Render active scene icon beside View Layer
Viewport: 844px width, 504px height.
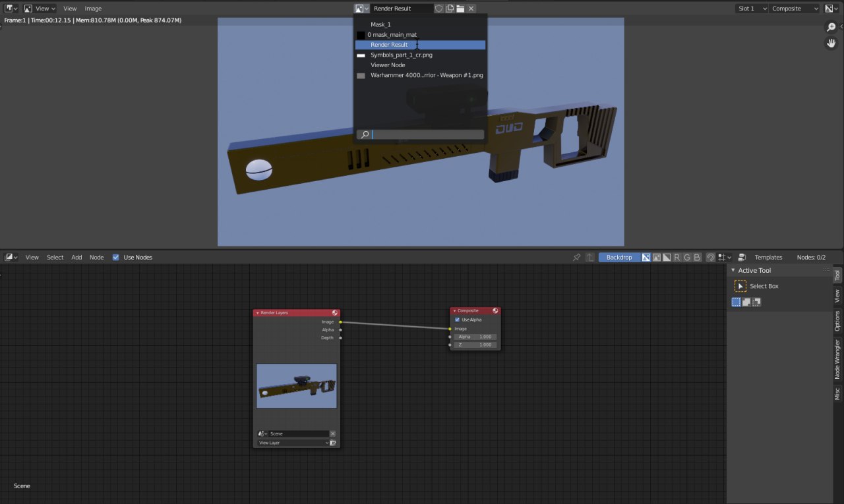pyautogui.click(x=333, y=443)
